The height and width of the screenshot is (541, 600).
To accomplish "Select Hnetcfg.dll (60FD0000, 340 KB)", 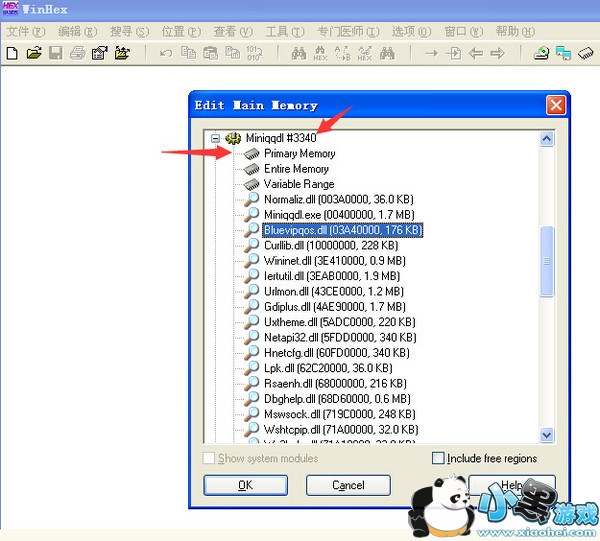I will [x=337, y=352].
